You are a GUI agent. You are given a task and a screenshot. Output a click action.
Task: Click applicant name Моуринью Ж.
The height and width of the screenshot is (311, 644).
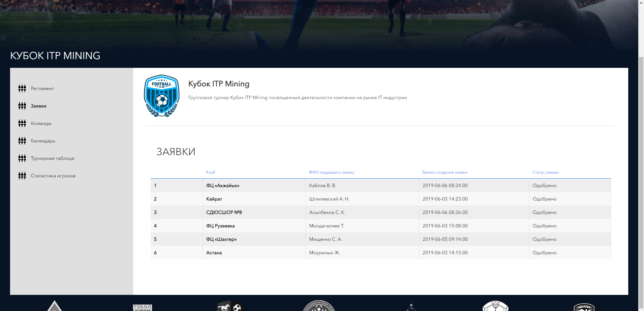click(325, 253)
